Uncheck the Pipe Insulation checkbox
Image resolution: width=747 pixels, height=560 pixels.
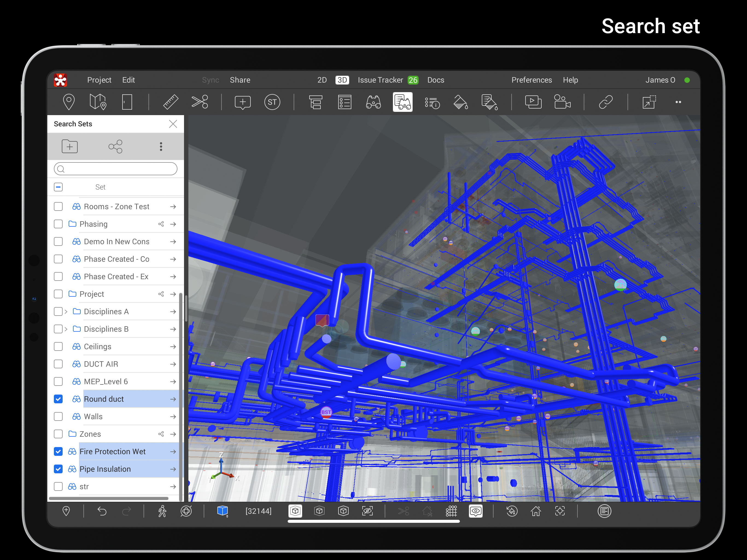pos(58,469)
